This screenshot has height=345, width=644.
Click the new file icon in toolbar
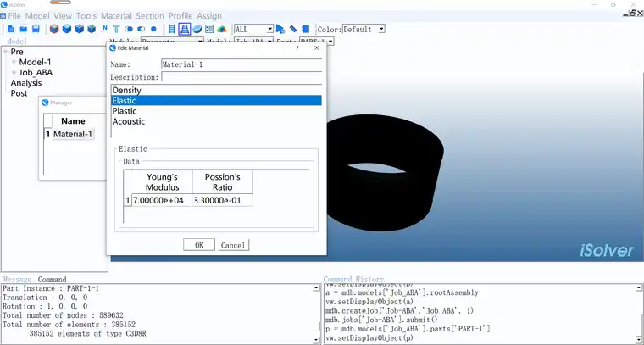click(x=11, y=29)
